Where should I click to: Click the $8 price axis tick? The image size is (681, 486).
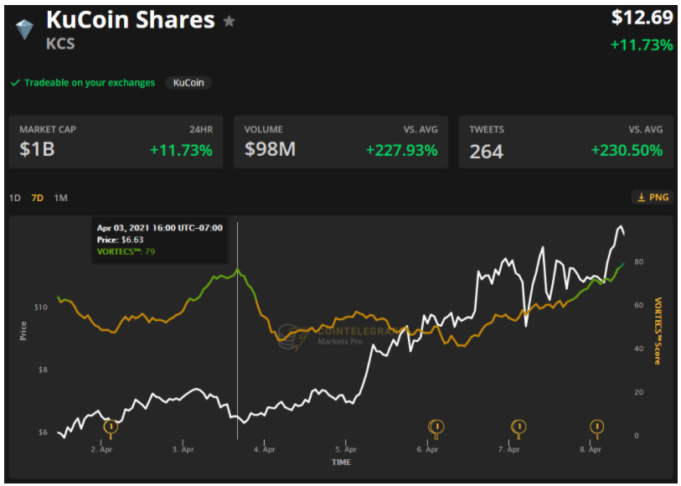[43, 370]
